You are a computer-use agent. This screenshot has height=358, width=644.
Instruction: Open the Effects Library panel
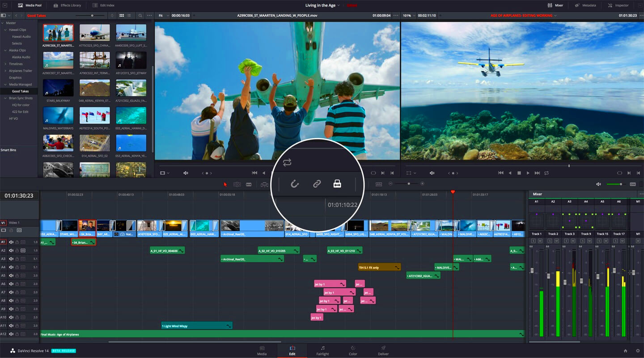tap(67, 5)
